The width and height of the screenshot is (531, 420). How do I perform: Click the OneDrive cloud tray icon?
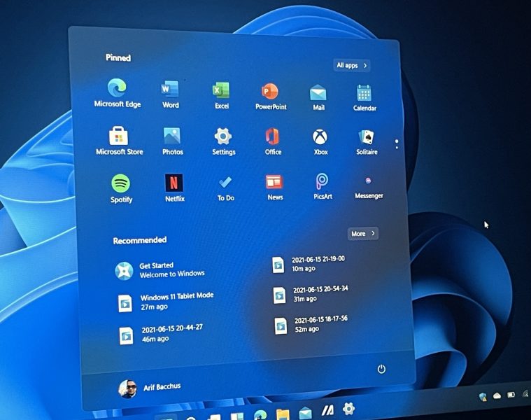[497, 395]
